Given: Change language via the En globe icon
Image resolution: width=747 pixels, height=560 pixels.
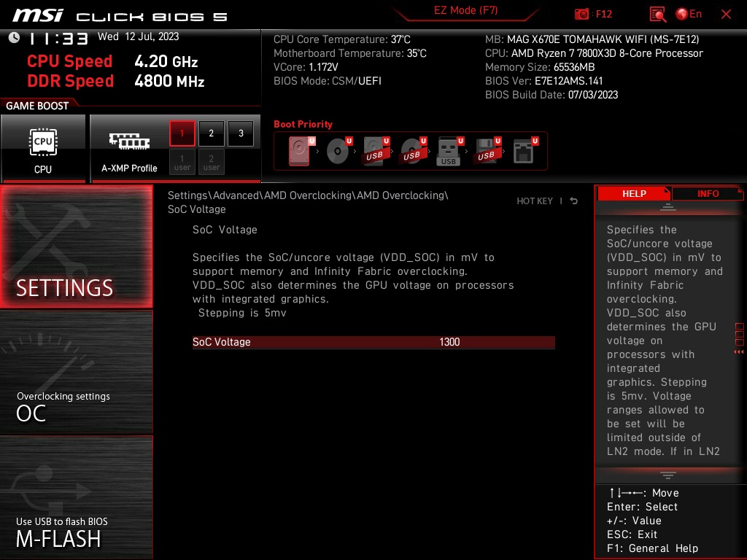Looking at the screenshot, I should [x=689, y=14].
